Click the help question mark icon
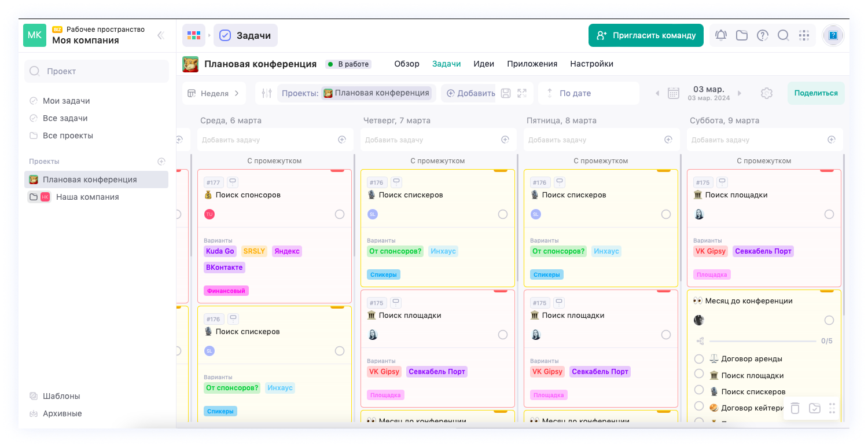 (x=763, y=35)
